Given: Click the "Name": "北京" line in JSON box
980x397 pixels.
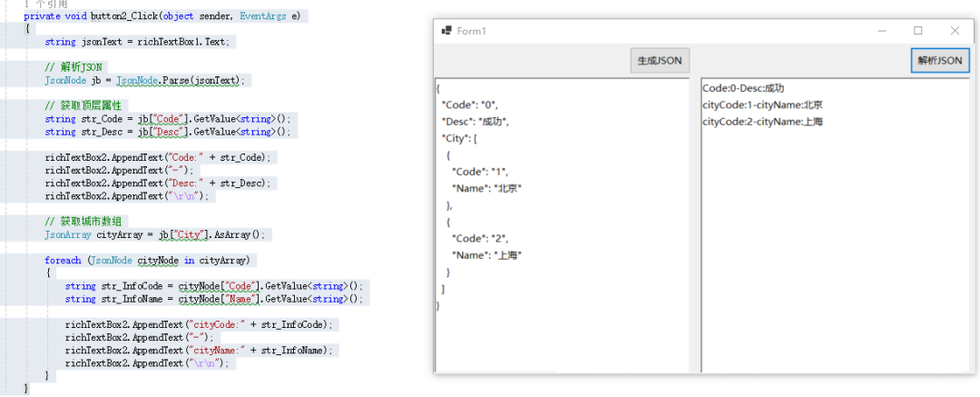Looking at the screenshot, I should coord(487,188).
